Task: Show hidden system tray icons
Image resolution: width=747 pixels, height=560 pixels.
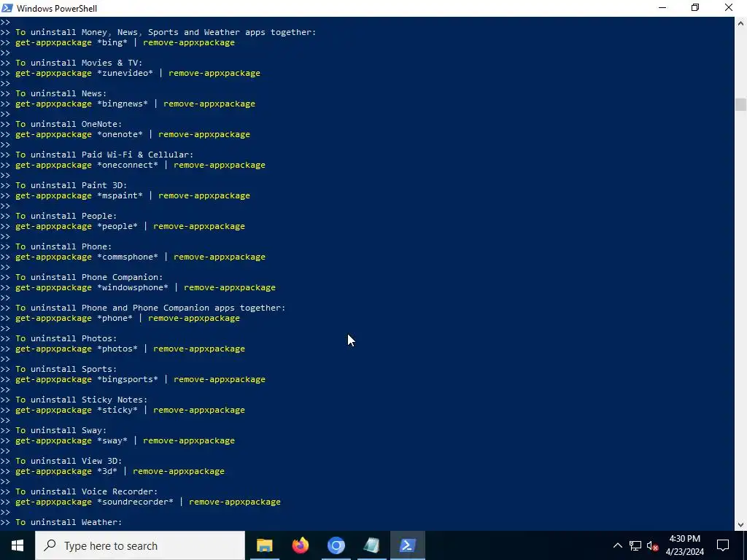Action: 617,545
